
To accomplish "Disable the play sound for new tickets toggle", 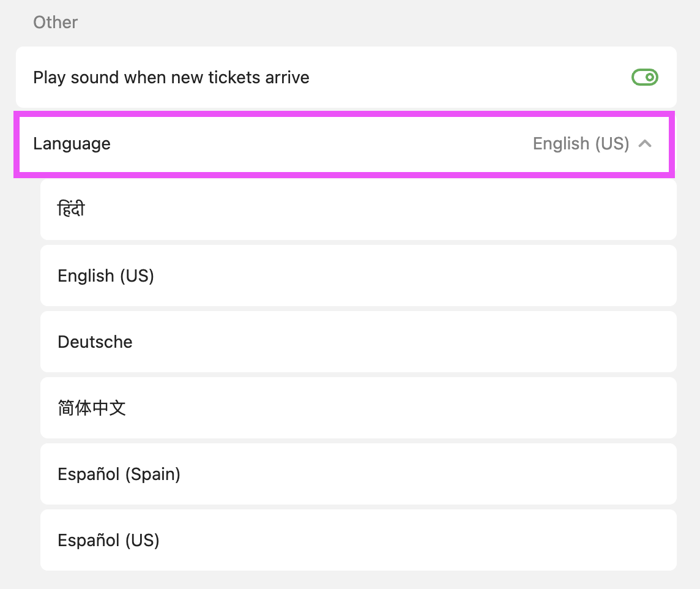I will [644, 77].
